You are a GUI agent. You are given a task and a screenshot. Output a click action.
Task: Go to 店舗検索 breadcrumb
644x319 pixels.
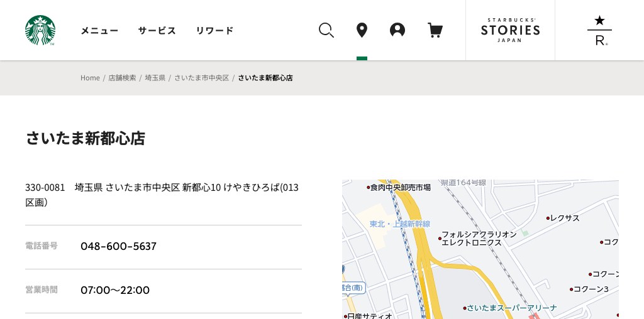click(x=122, y=78)
